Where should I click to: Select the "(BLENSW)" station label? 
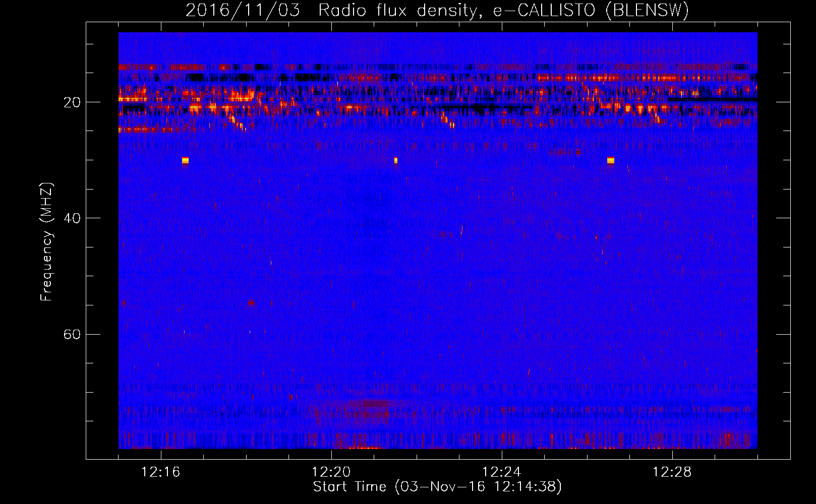(647, 11)
